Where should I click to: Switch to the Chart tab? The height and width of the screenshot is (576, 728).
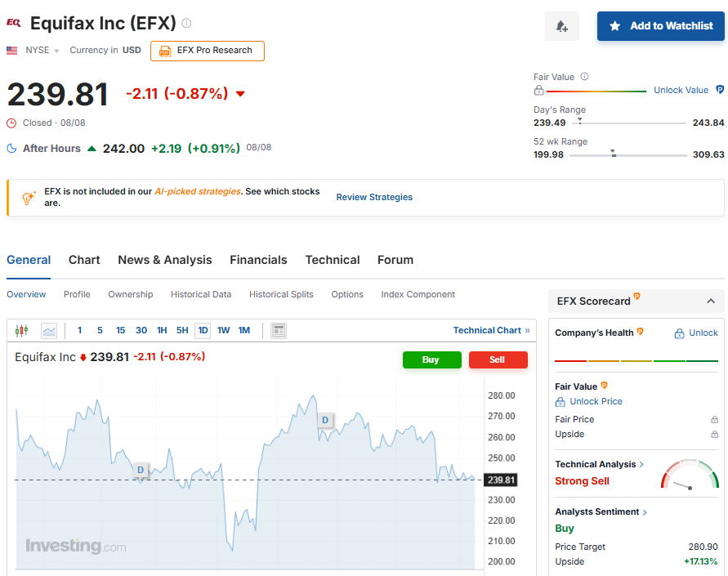click(x=84, y=260)
